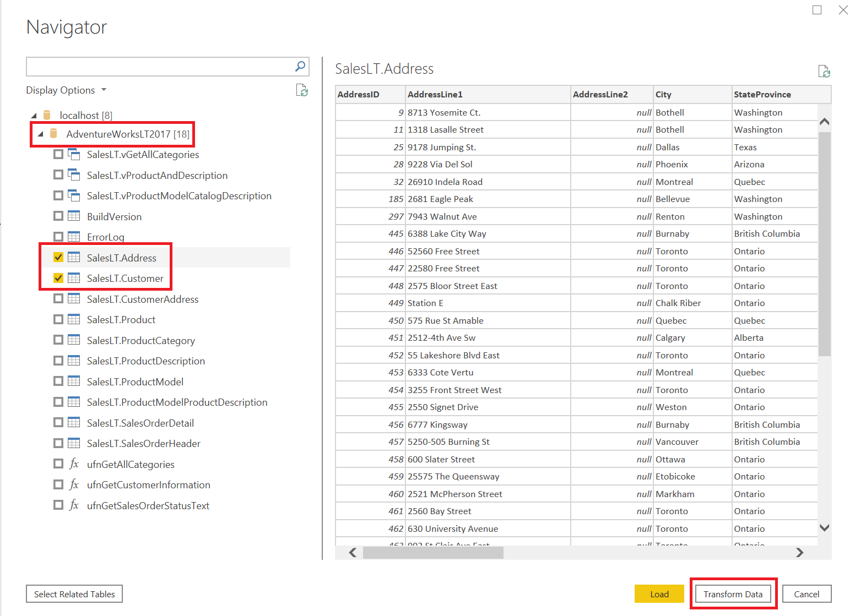Click the '8713 Yosemite Ct.' address cell

(488, 112)
